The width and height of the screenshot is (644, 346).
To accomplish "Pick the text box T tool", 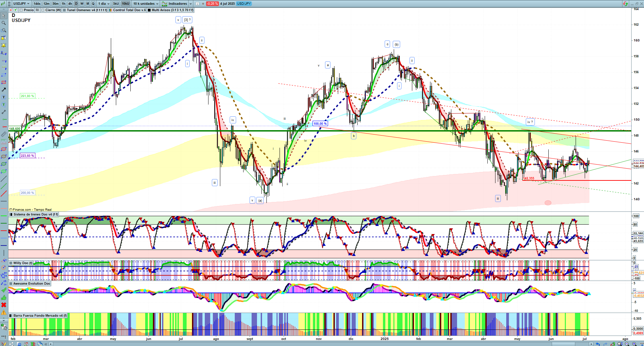I will click(4, 97).
